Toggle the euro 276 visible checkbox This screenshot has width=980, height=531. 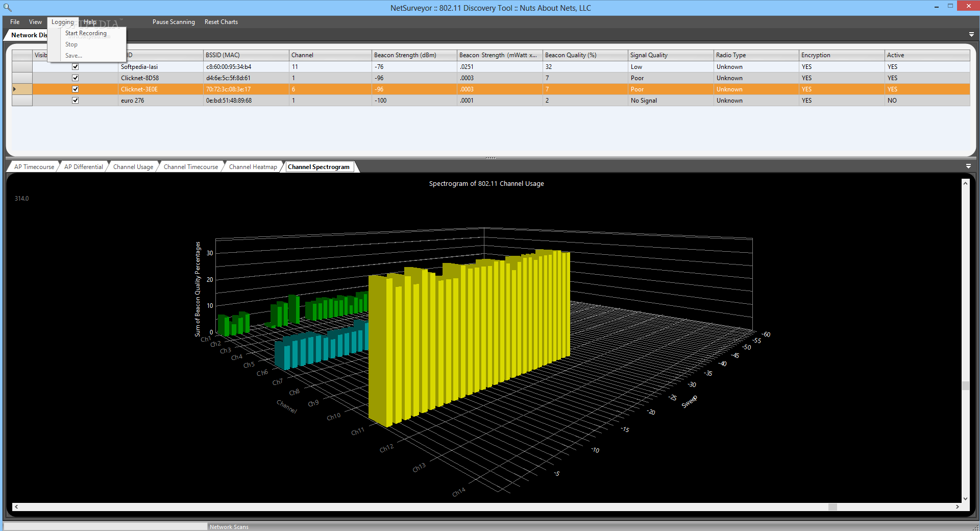75,101
